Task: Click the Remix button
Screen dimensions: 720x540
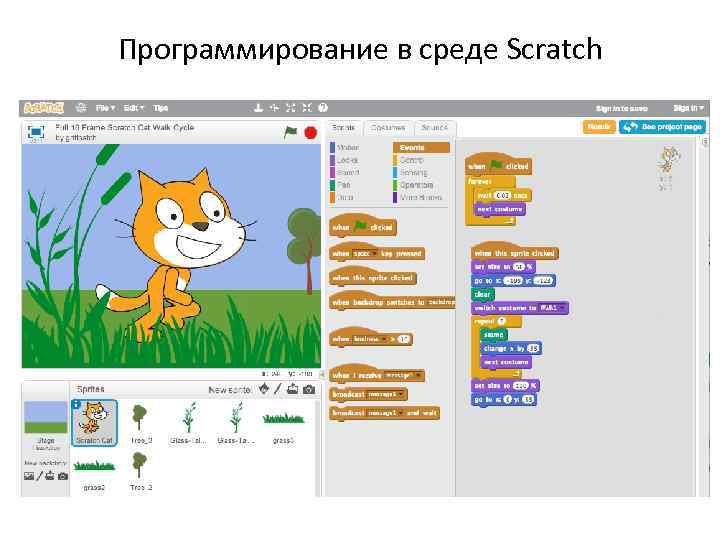Action: click(599, 127)
